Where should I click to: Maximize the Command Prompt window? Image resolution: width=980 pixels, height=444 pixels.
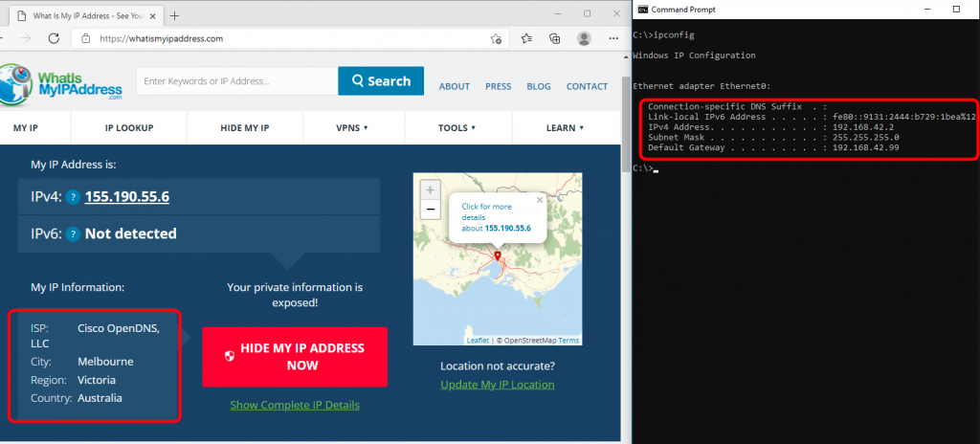pos(956,10)
